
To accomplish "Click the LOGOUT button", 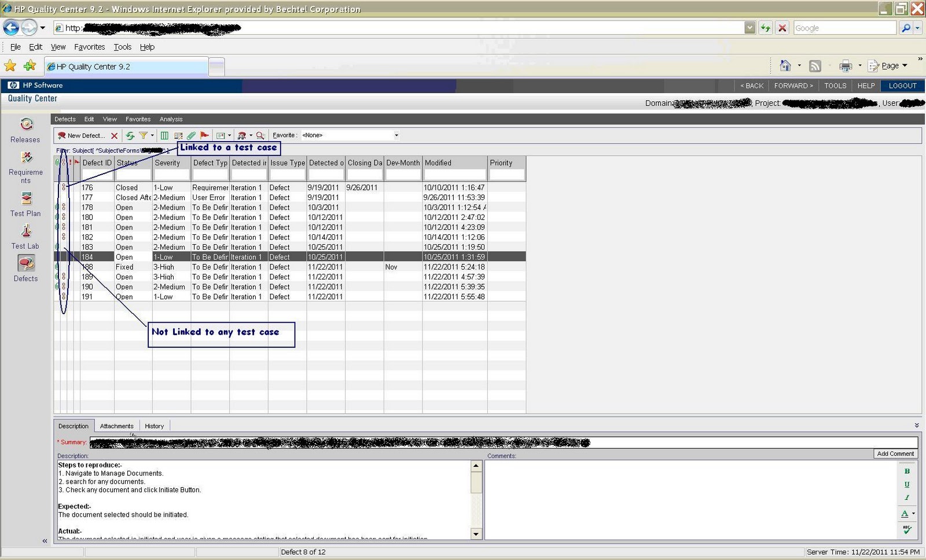I will pos(903,86).
